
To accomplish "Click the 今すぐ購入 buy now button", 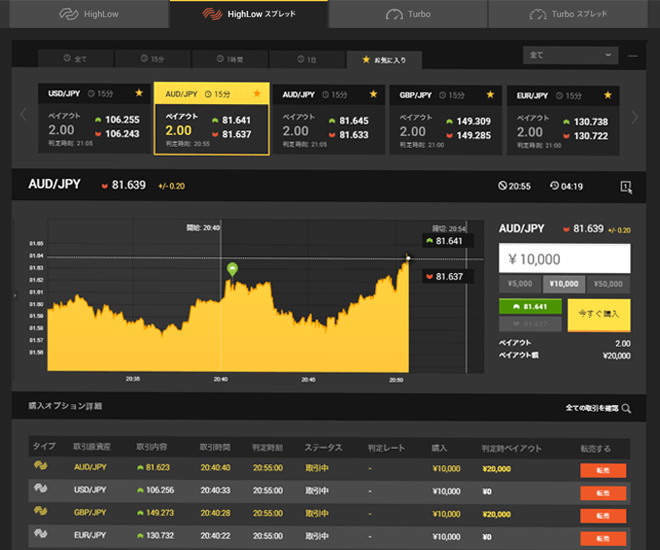I will (599, 315).
